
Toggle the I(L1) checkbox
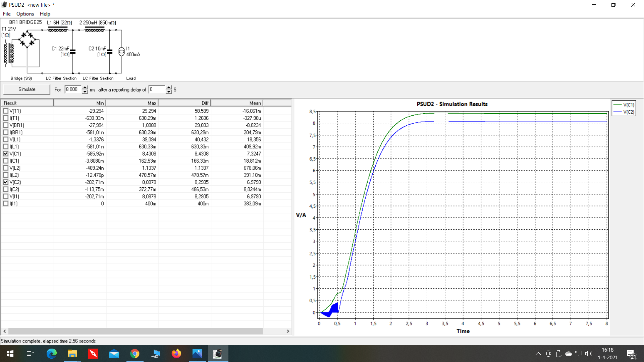(6, 146)
